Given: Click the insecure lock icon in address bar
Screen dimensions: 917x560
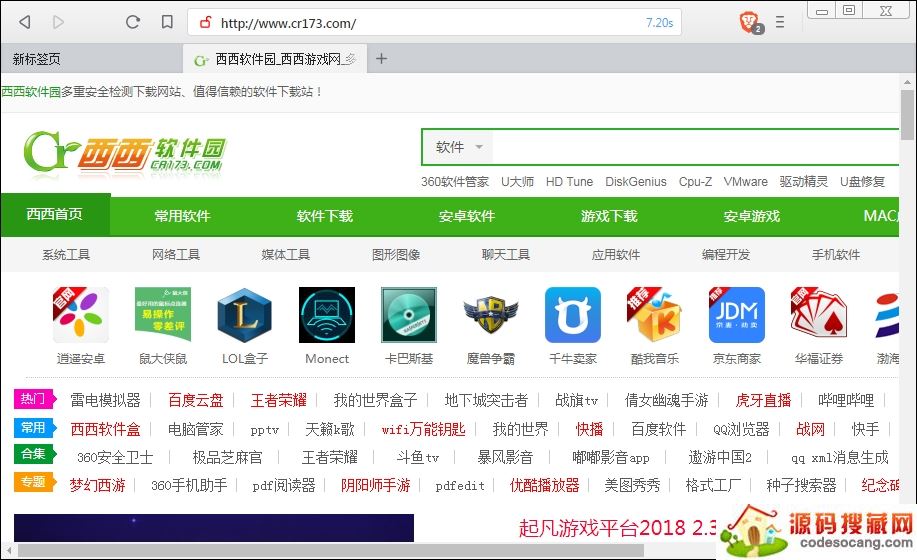Looking at the screenshot, I should (x=205, y=22).
